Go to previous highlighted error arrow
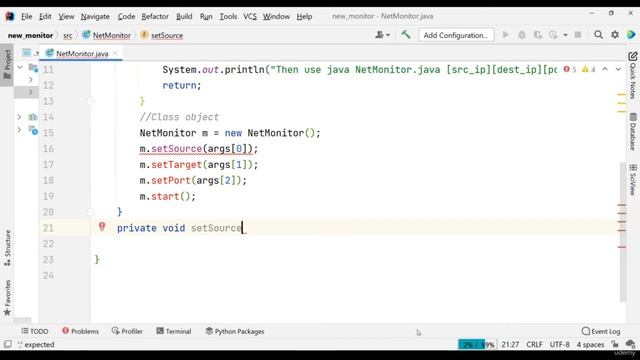Image resolution: width=640 pixels, height=360 pixels. point(605,69)
